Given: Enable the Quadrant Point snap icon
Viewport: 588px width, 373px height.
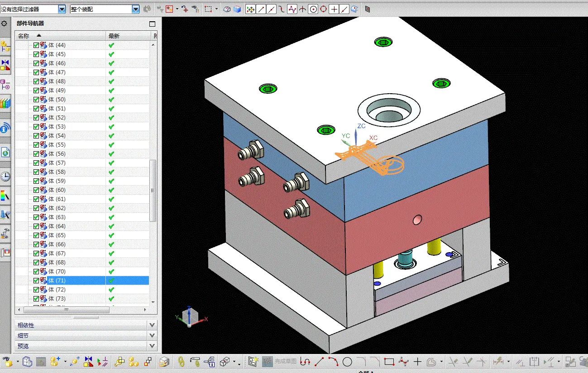Looking at the screenshot, I should coord(323,9).
